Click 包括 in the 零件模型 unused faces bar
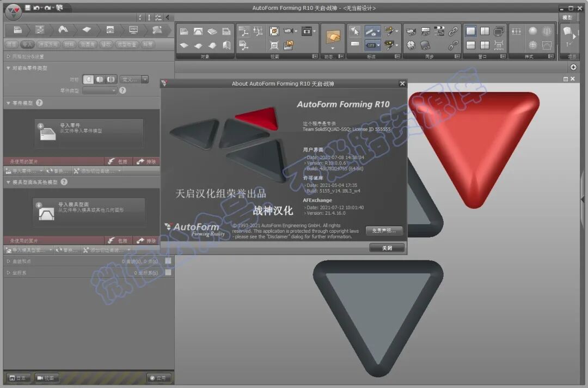The image size is (588, 388). point(118,161)
